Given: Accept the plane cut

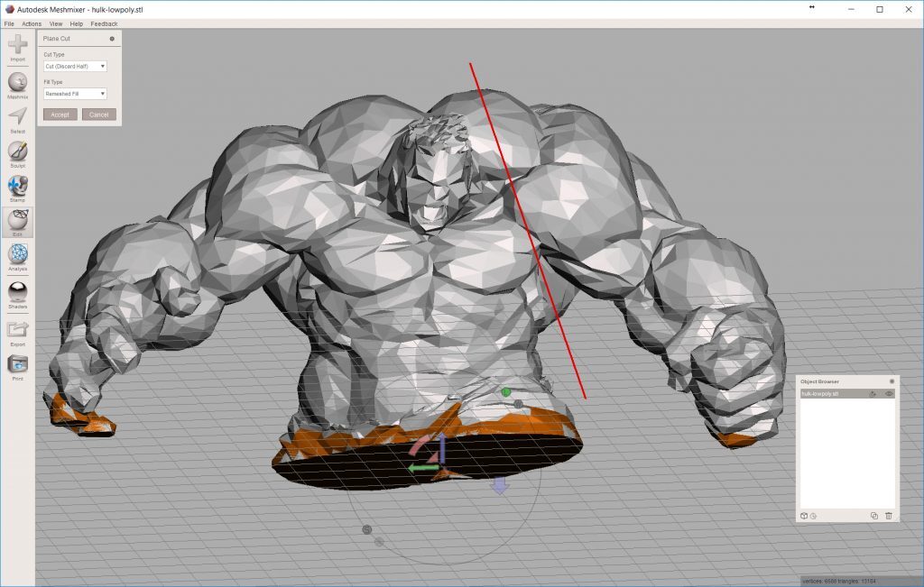Looking at the screenshot, I should click(x=60, y=115).
